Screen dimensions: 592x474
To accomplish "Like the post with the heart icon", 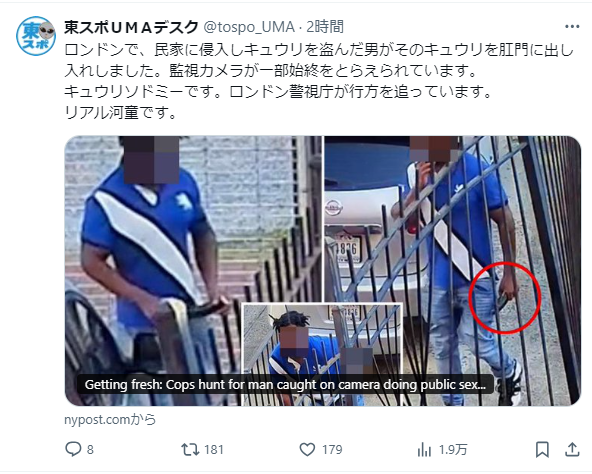I will tap(307, 449).
